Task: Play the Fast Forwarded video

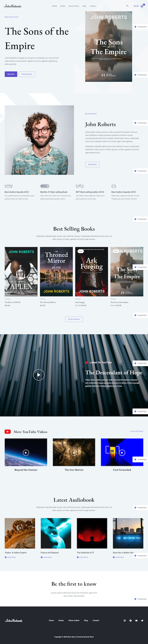Action: coord(122,453)
